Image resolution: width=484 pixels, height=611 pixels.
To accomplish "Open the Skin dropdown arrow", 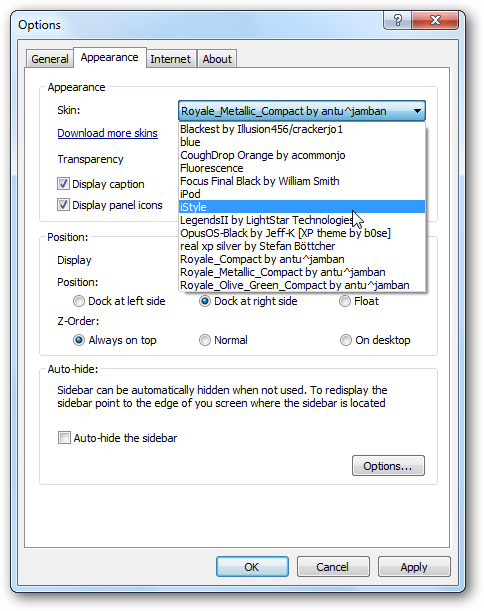I will coord(417,111).
